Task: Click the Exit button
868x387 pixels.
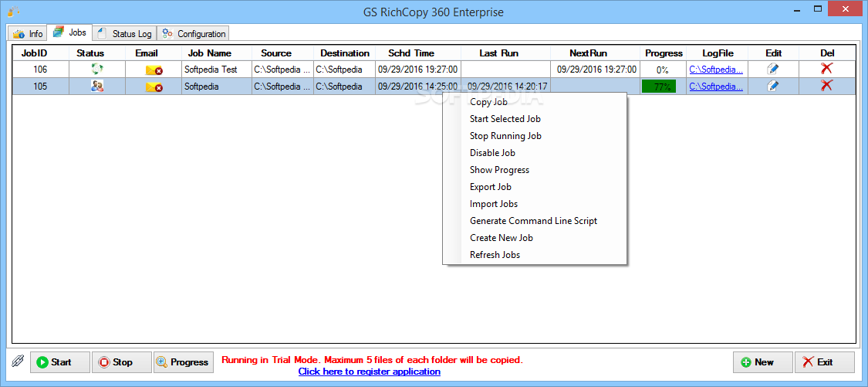Action: (x=824, y=362)
